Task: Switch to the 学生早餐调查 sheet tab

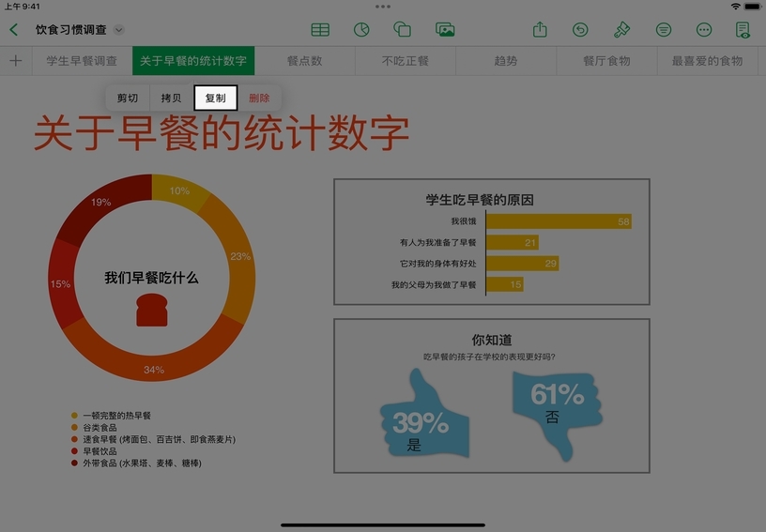Action: 82,61
